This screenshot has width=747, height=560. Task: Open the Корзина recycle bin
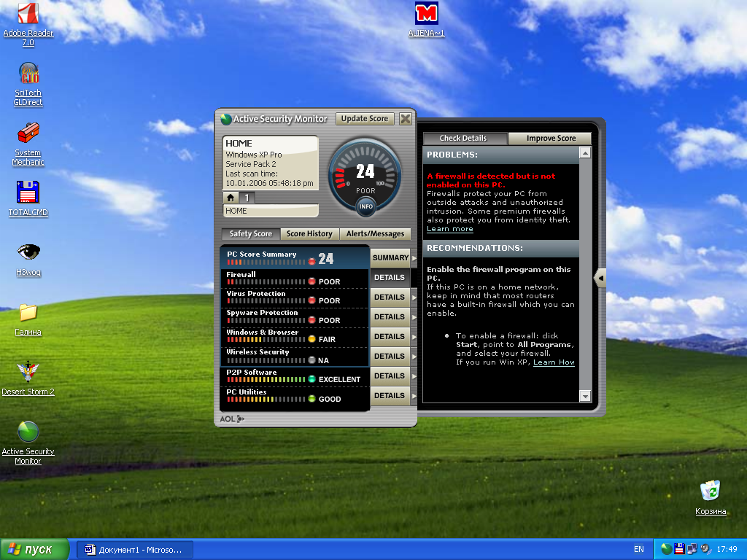click(x=711, y=497)
